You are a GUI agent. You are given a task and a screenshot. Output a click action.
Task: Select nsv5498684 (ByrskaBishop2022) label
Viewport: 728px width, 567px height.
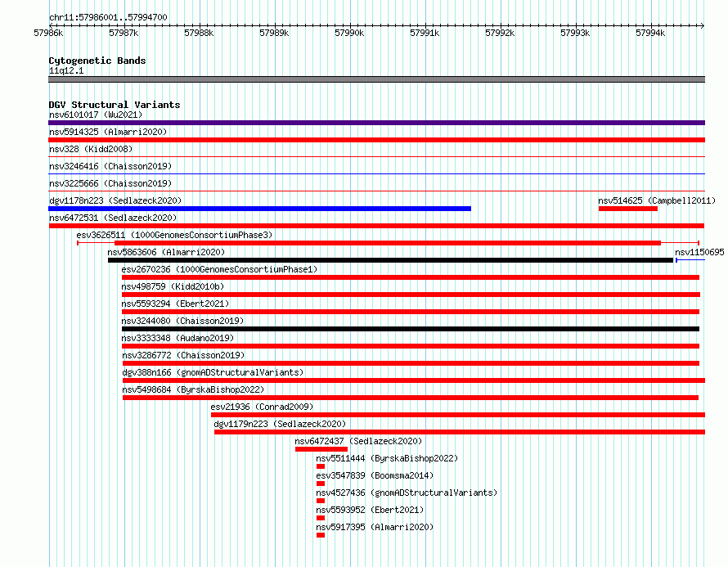click(193, 389)
